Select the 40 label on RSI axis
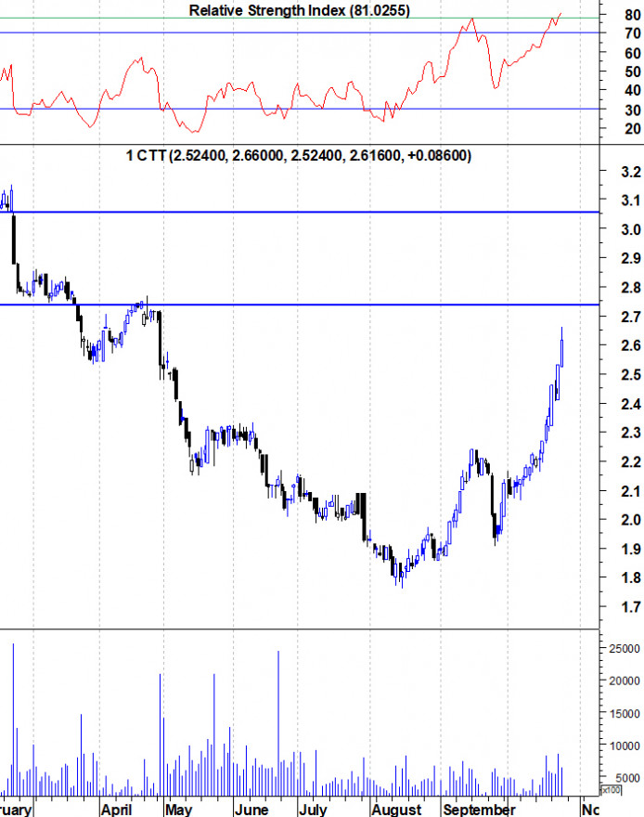The image size is (644, 817). click(x=633, y=91)
